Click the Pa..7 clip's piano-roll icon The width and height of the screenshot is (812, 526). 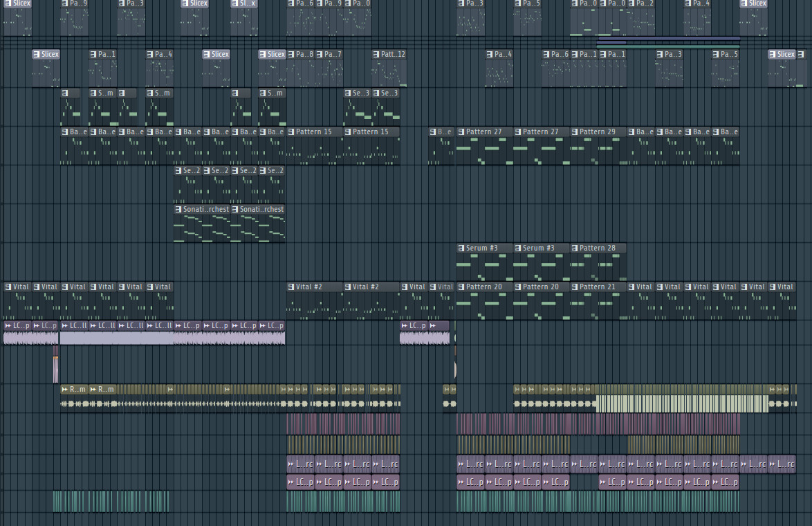(x=320, y=54)
